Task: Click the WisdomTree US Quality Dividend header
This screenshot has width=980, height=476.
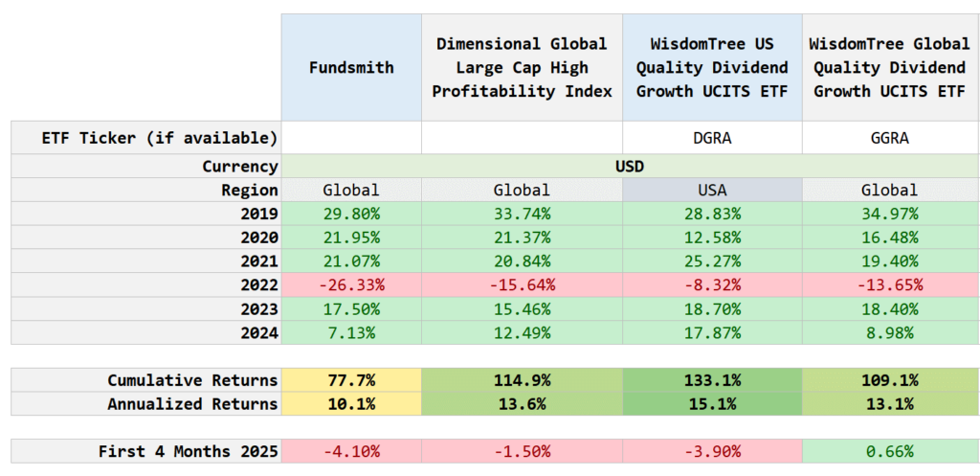Action: [x=712, y=67]
